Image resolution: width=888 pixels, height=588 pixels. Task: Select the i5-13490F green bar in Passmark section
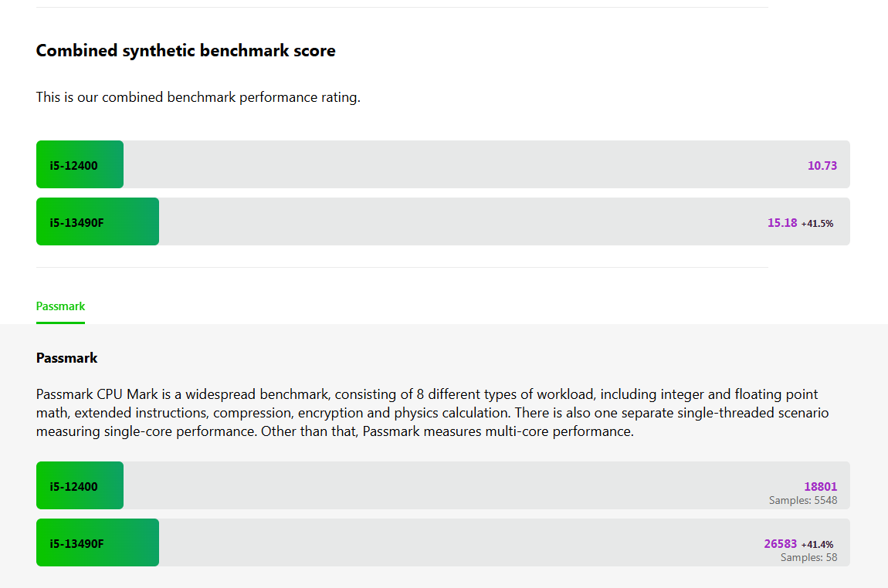pos(97,543)
